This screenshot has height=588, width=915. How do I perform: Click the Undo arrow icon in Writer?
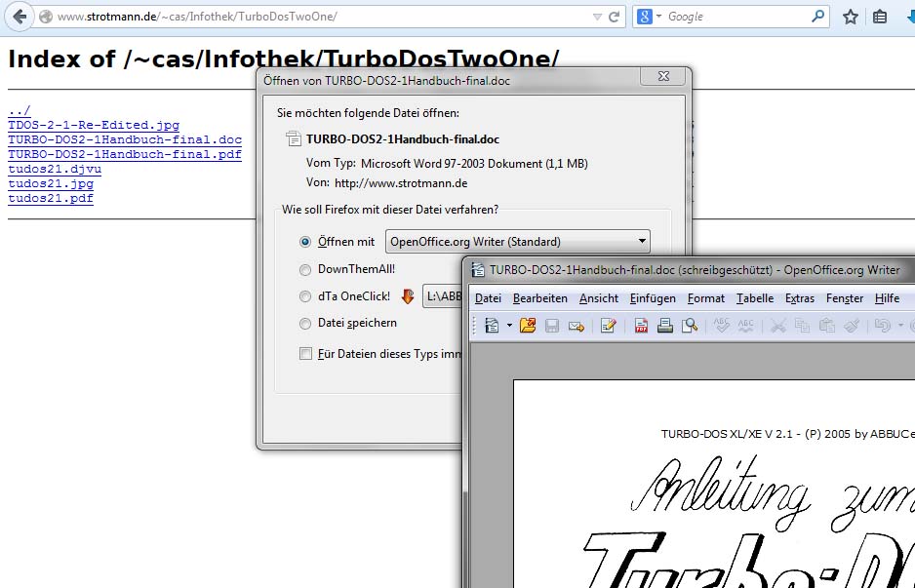882,325
